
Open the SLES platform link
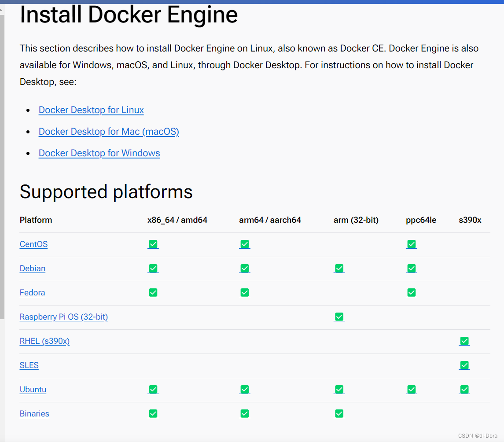point(29,365)
